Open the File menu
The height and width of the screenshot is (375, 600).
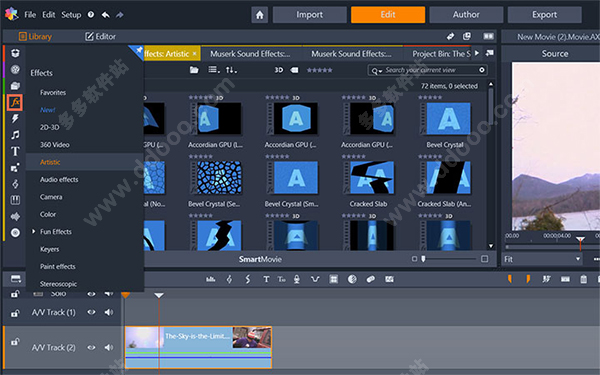click(x=30, y=15)
